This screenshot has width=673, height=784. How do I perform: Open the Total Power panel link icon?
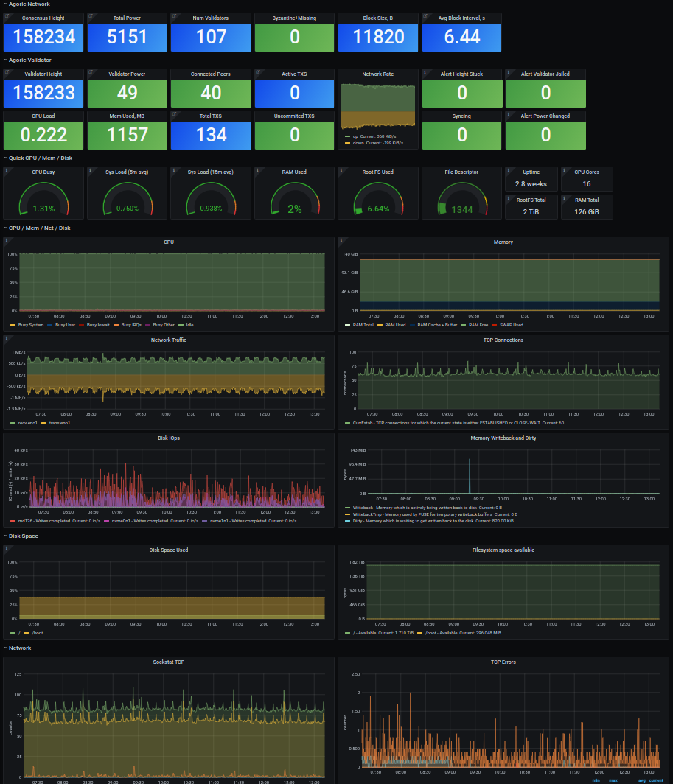[91, 16]
